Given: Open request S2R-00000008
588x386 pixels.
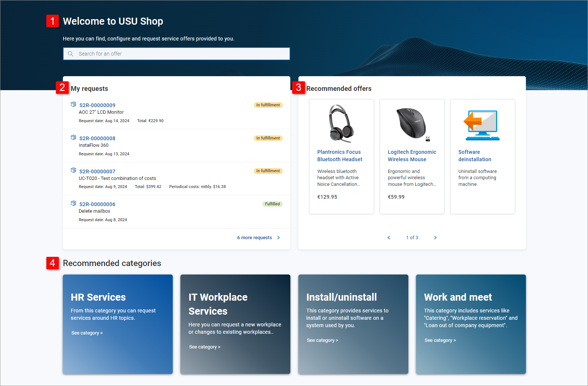Looking at the screenshot, I should tap(97, 138).
